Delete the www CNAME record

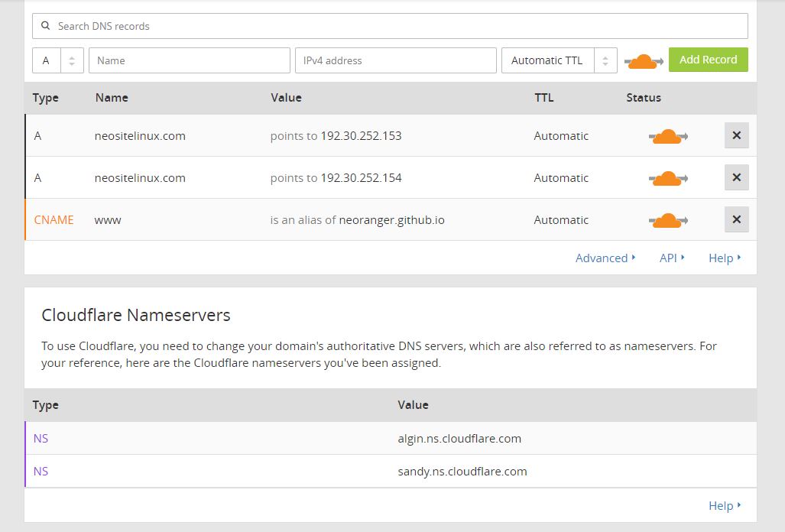736,219
